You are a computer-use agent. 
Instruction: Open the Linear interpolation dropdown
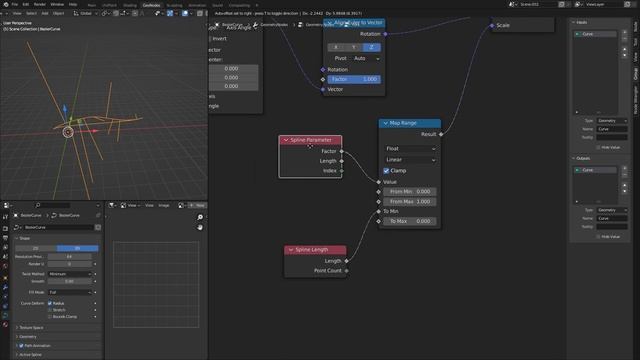410,160
